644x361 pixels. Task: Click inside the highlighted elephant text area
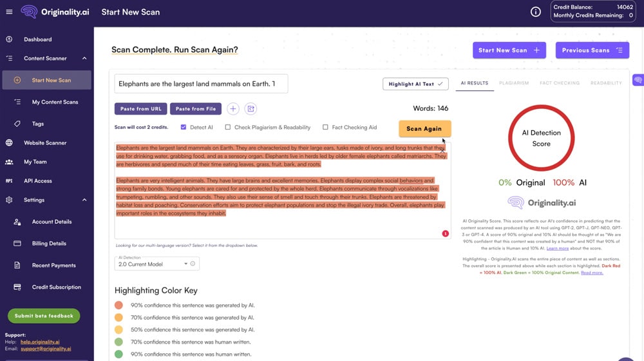point(283,190)
